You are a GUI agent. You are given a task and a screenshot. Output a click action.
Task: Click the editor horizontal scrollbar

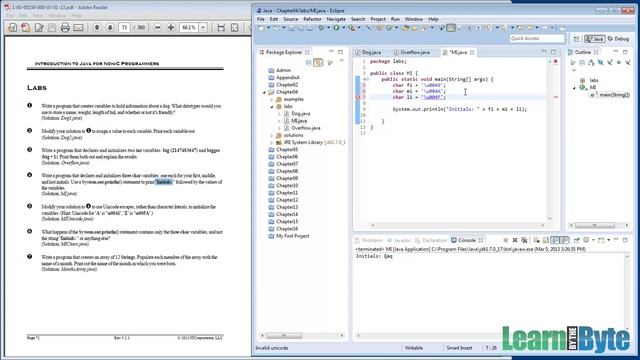pyautogui.click(x=457, y=225)
